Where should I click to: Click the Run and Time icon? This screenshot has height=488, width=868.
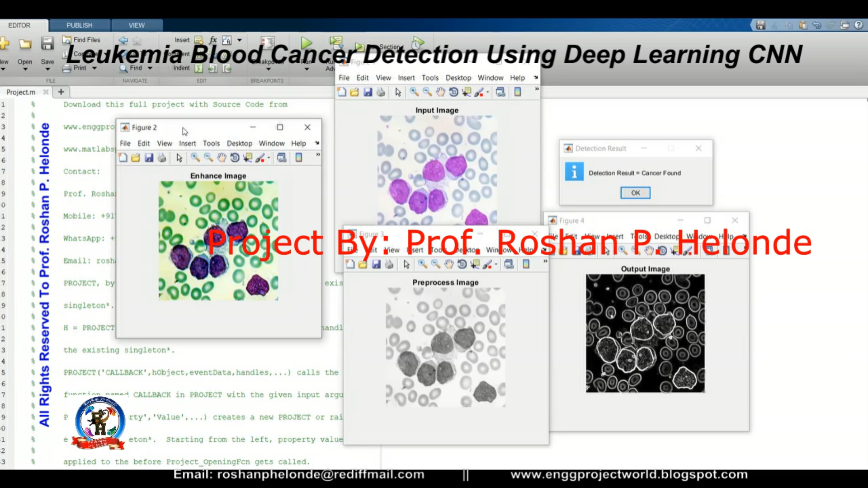click(418, 43)
